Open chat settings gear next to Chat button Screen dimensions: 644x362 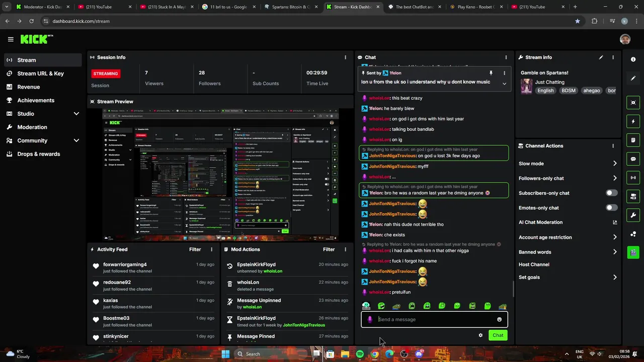click(480, 335)
